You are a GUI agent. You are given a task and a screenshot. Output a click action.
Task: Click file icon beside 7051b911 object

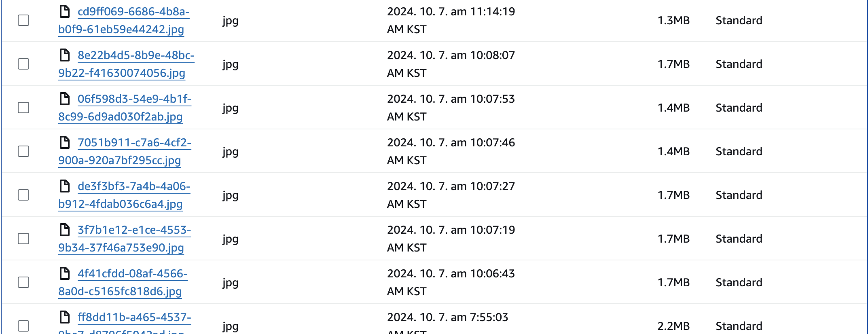point(65,142)
